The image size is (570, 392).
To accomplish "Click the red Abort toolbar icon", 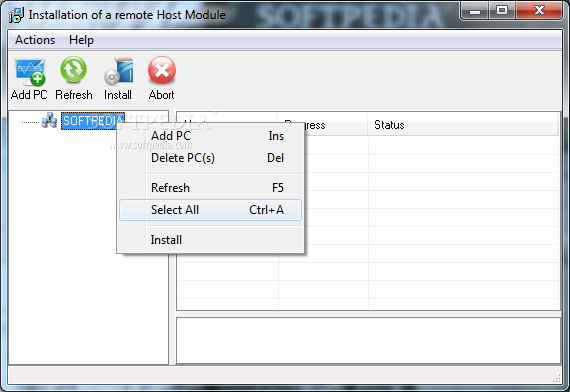I will pos(162,70).
